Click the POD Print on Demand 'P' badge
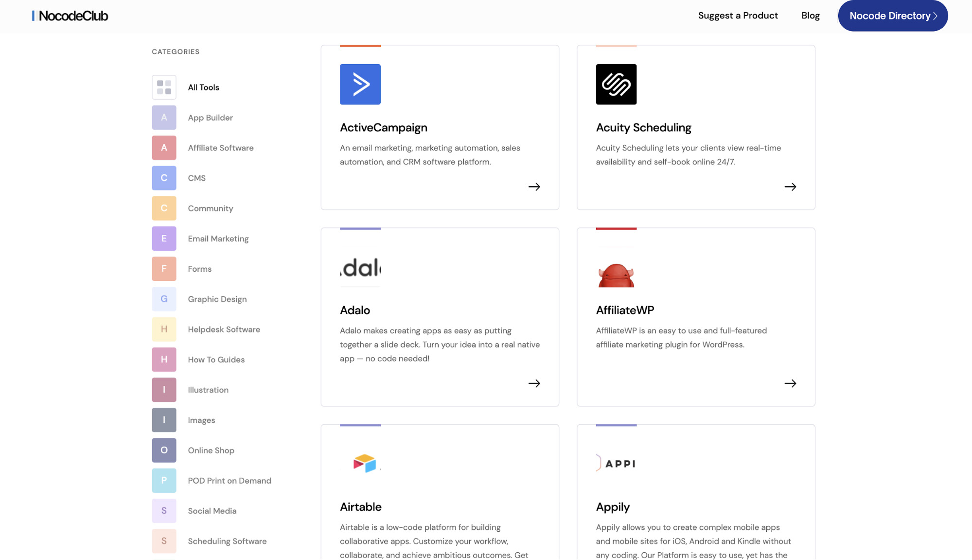 point(164,481)
